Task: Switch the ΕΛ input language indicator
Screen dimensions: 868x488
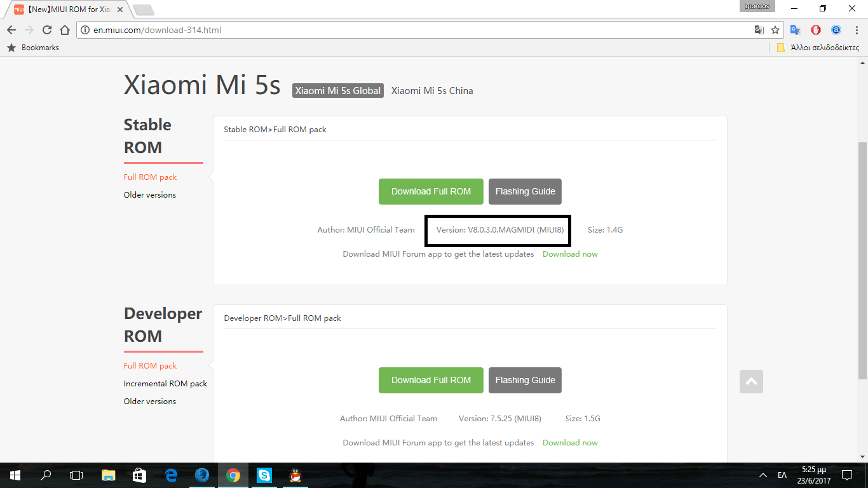Action: coord(782,475)
